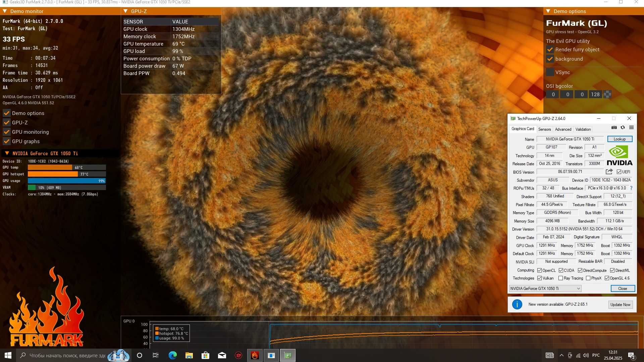This screenshot has height=362, width=644.
Task: Toggle GPU graphs checkbox
Action: click(x=6, y=141)
